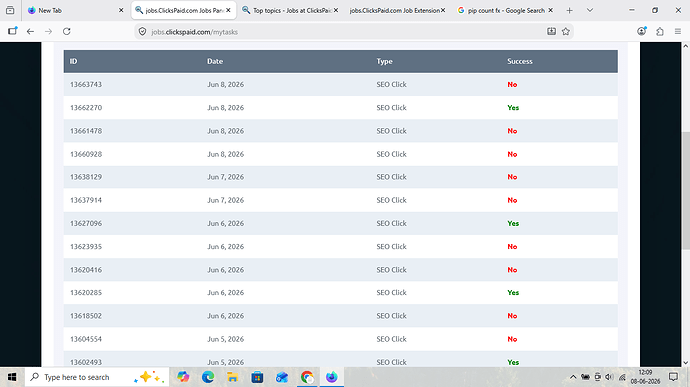Open the account profile icon

642,31
